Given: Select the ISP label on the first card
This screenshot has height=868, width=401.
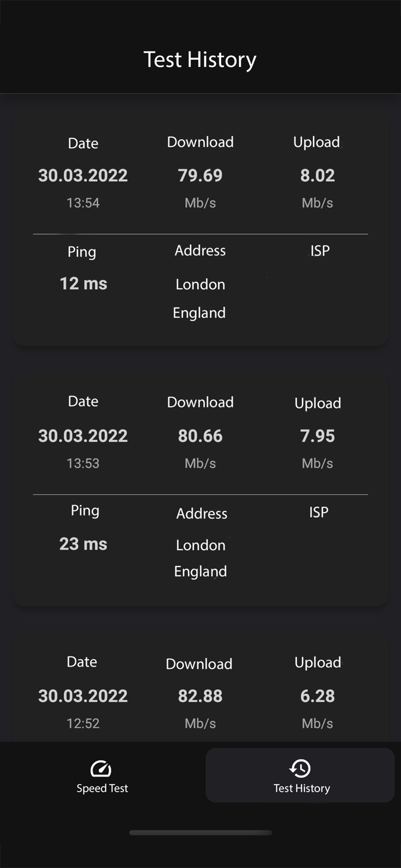Looking at the screenshot, I should point(319,251).
